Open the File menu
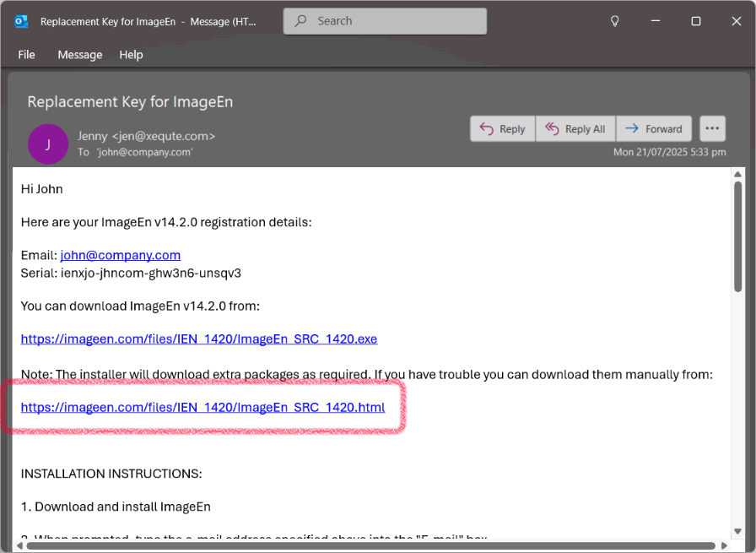This screenshot has height=553, width=756. [27, 55]
